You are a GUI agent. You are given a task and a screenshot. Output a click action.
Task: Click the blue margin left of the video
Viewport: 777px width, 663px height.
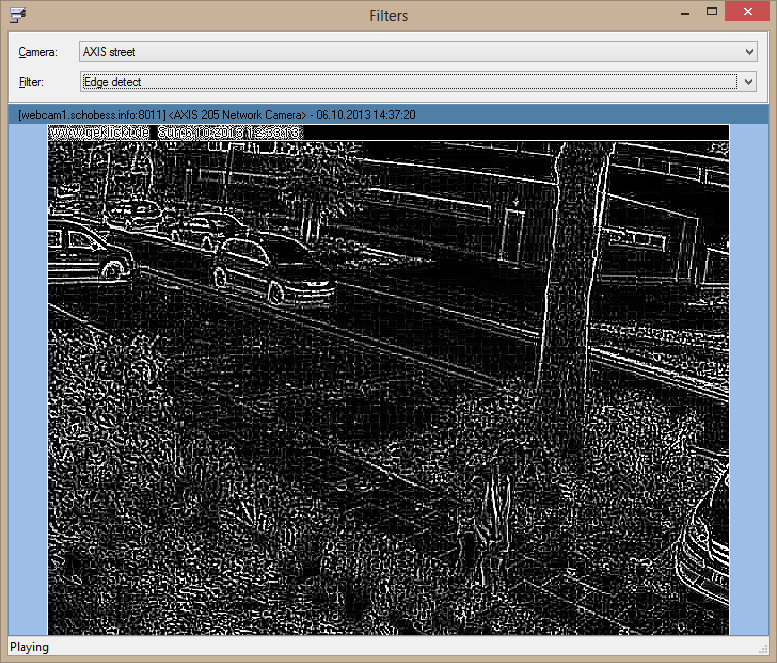pos(28,380)
